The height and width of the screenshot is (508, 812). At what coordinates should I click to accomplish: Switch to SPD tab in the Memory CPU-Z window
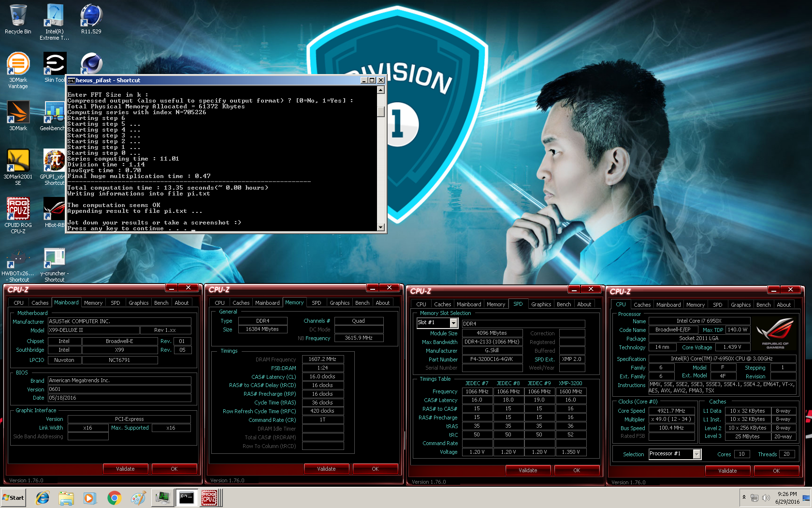pyautogui.click(x=317, y=303)
